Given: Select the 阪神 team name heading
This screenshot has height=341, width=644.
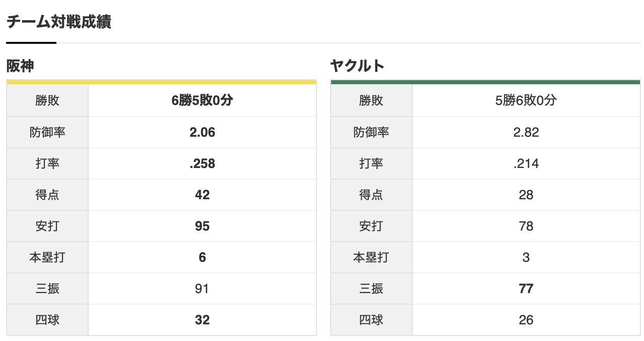Looking at the screenshot, I should click(x=20, y=66).
